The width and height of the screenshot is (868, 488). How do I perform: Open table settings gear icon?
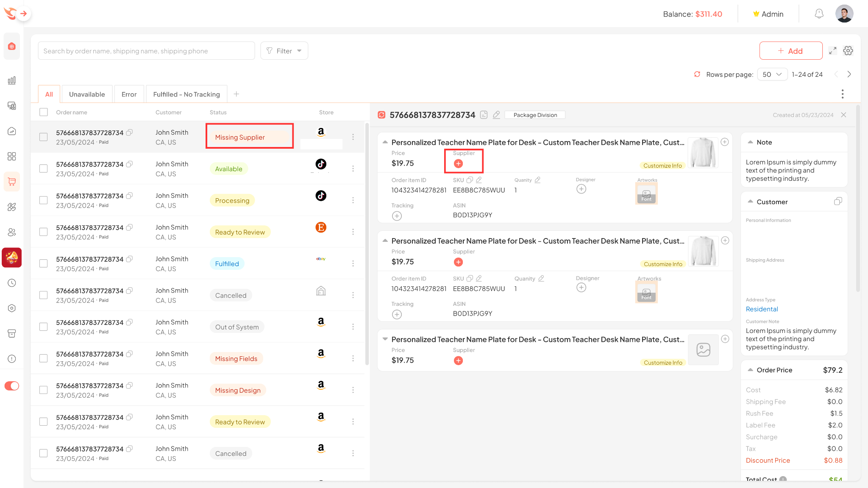pyautogui.click(x=848, y=51)
